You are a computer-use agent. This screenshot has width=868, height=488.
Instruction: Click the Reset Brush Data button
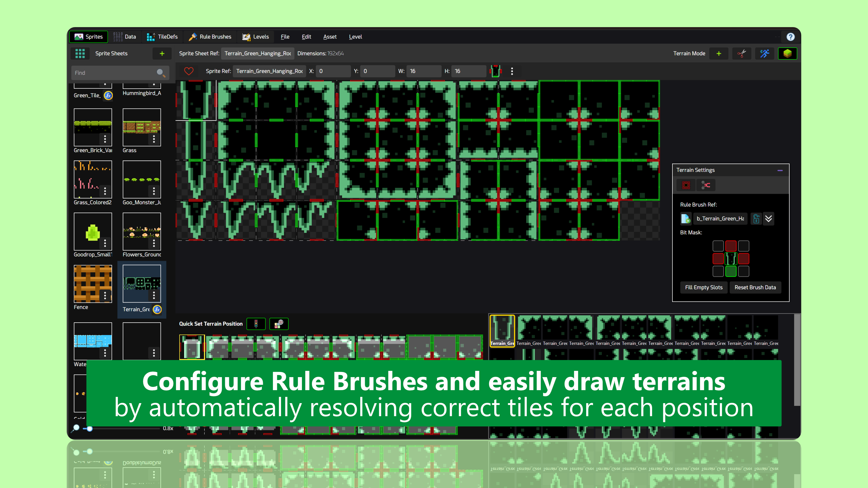(x=755, y=287)
